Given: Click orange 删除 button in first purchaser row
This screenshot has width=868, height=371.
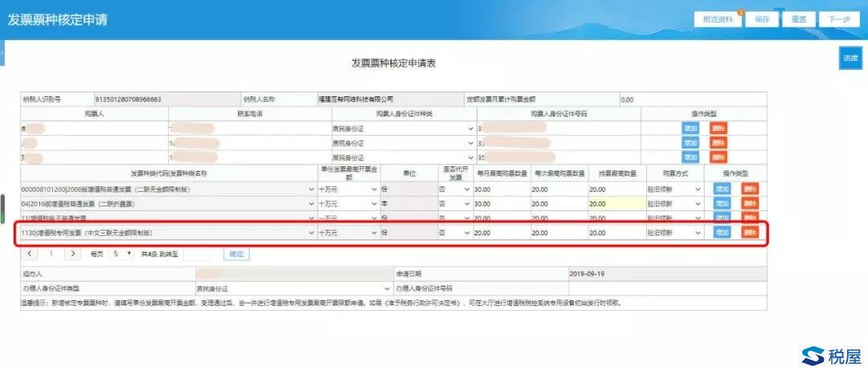Looking at the screenshot, I should click(718, 128).
